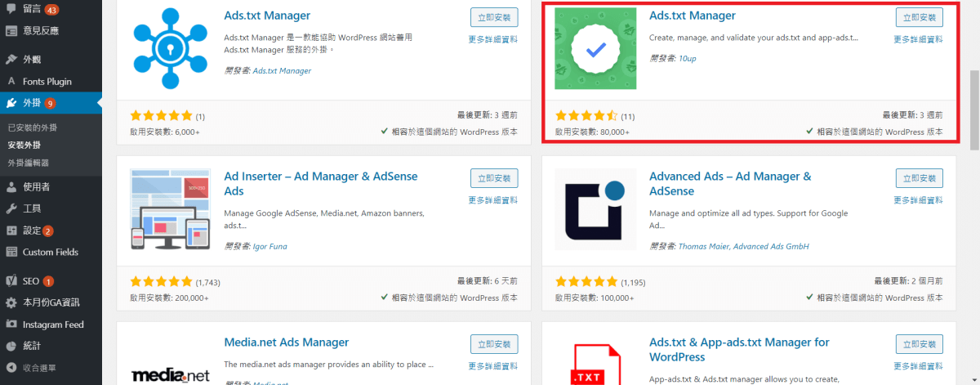Click the red .TXT file plugin icon

click(595, 364)
